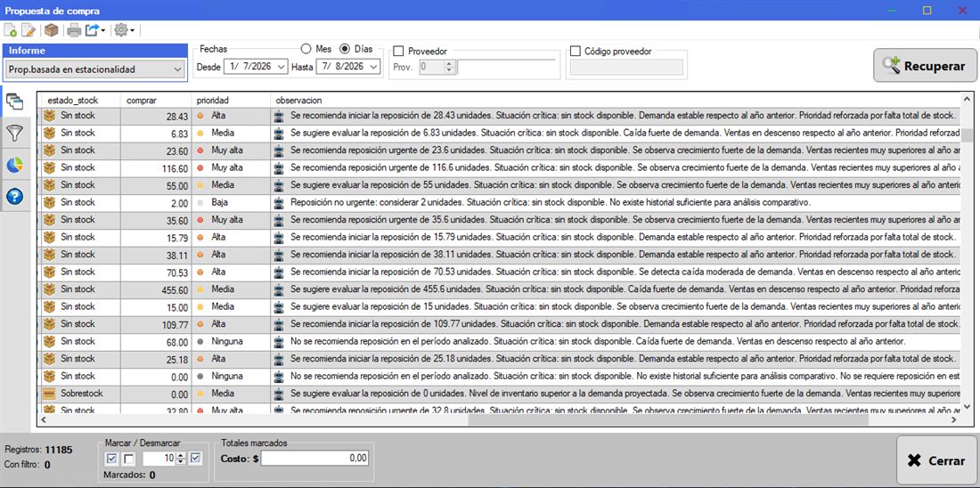Click the robot icon in the 6.83 row
The height and width of the screenshot is (488, 980).
pos(279,133)
